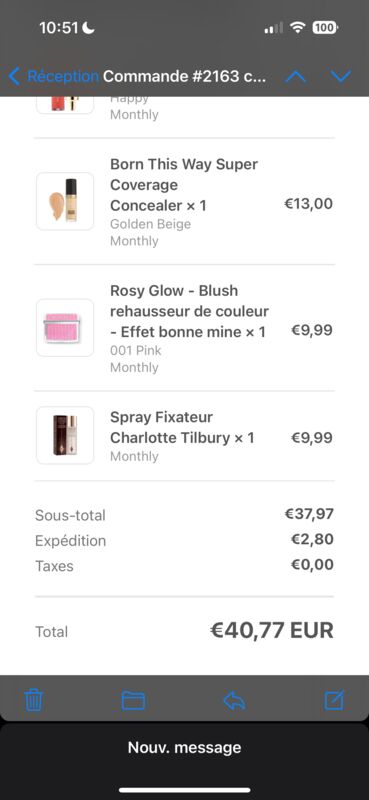Compose a new message with pencil icon
The image size is (369, 800).
coord(334,700)
